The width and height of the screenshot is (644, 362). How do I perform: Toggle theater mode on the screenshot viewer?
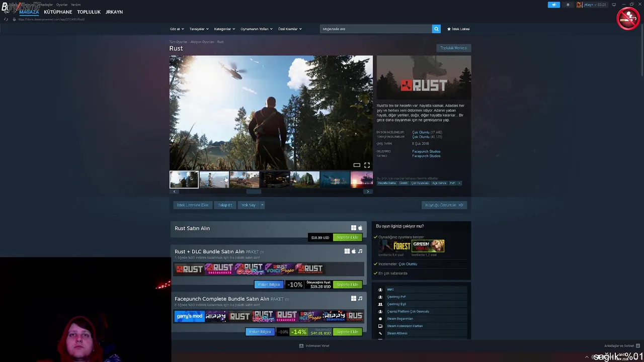pos(357,165)
